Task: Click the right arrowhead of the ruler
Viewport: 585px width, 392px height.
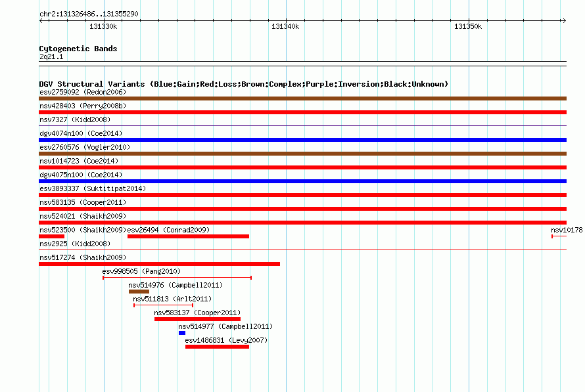Action: tap(564, 20)
